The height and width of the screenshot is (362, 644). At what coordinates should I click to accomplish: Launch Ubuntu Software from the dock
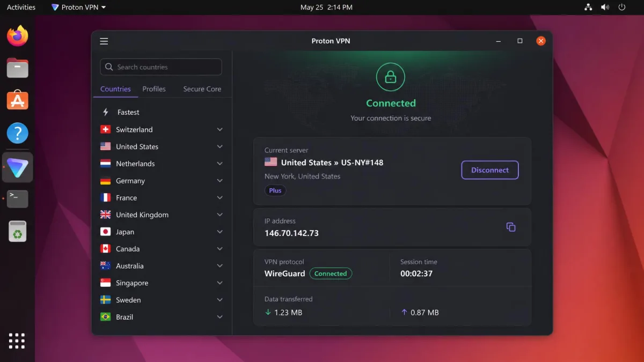[17, 100]
